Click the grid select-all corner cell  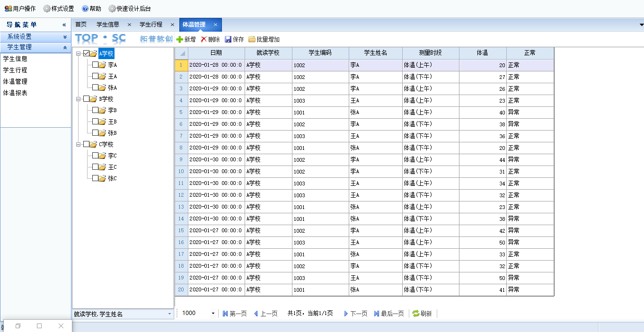[182, 53]
